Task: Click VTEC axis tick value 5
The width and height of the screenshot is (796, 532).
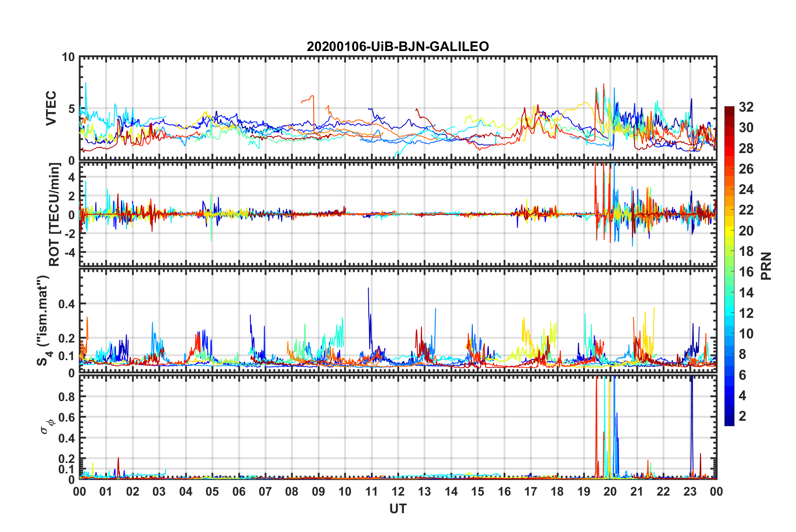Action: pyautogui.click(x=72, y=109)
